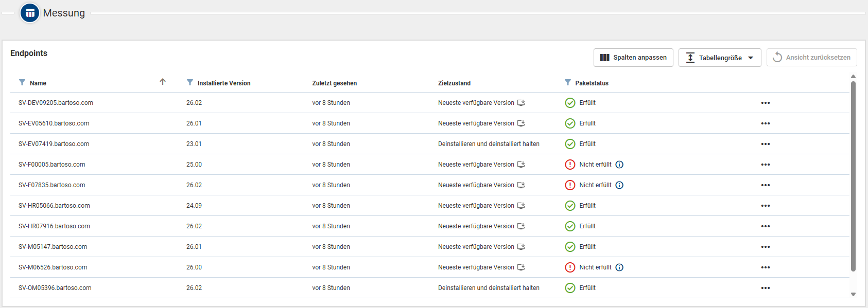
Task: Select SV-HR07916.bartoso.com name cell
Action: tap(54, 226)
